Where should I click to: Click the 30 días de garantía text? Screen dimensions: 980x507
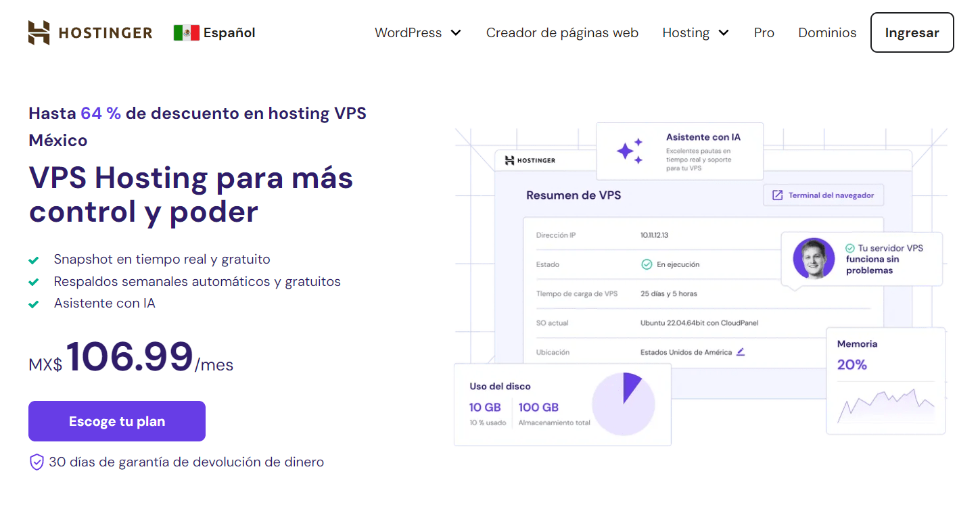tap(186, 462)
